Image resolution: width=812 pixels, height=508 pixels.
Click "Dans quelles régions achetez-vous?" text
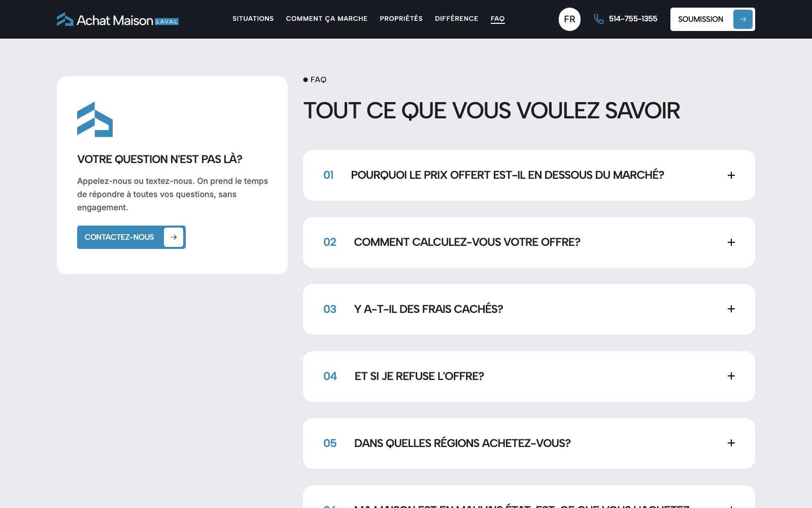(462, 443)
